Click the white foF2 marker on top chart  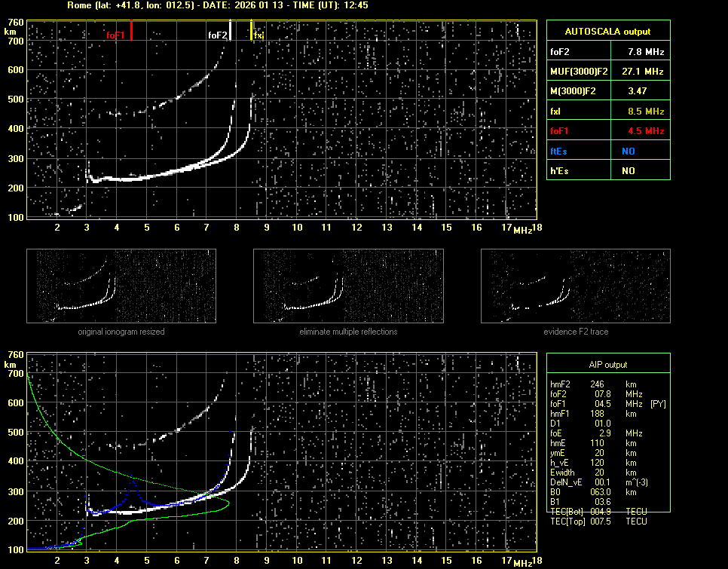coord(231,31)
